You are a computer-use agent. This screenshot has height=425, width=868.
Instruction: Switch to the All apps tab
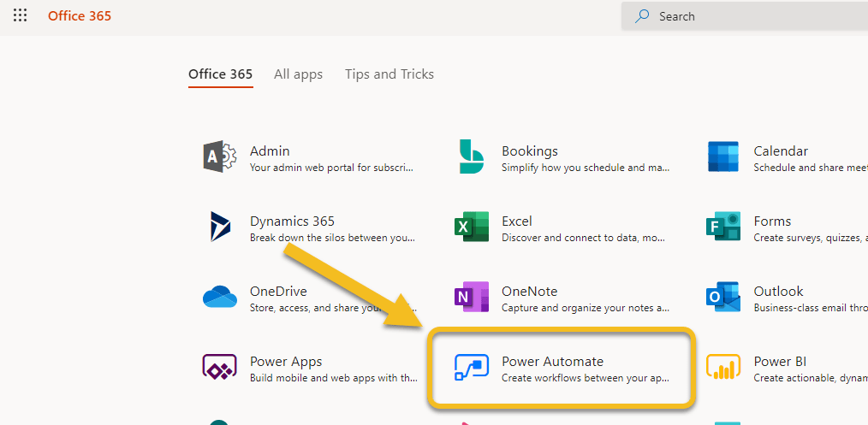pos(298,74)
